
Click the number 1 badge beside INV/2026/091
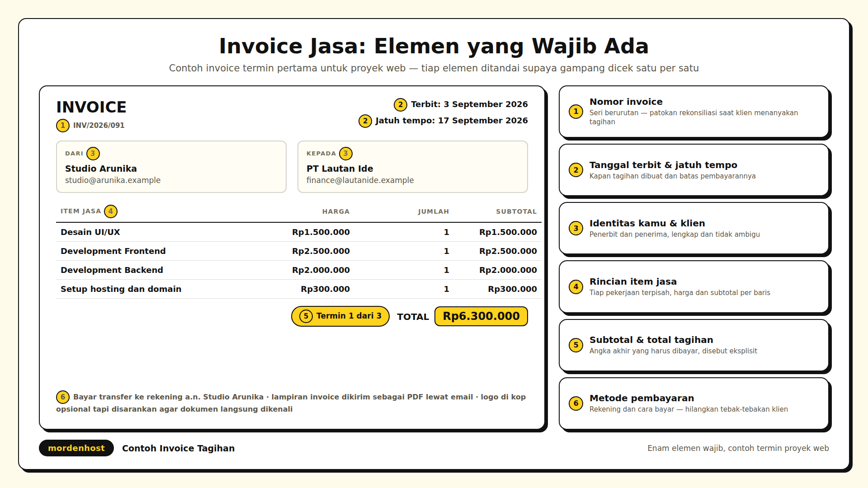63,126
